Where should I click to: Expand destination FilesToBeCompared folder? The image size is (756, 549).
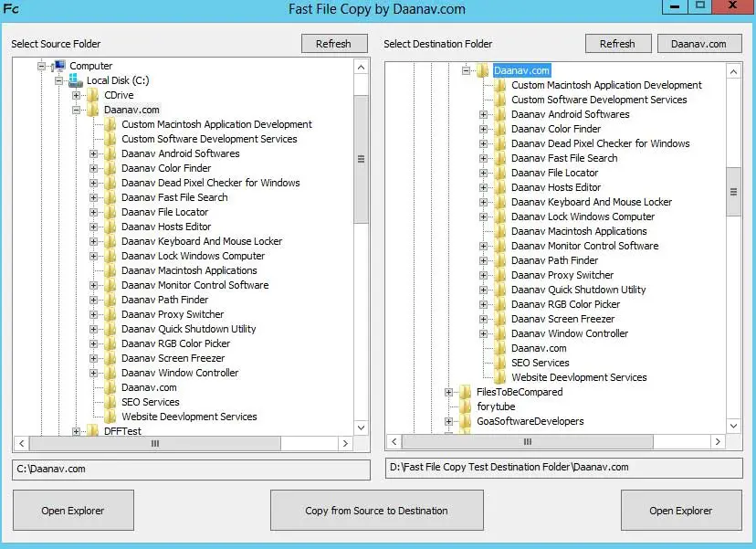[x=448, y=392]
